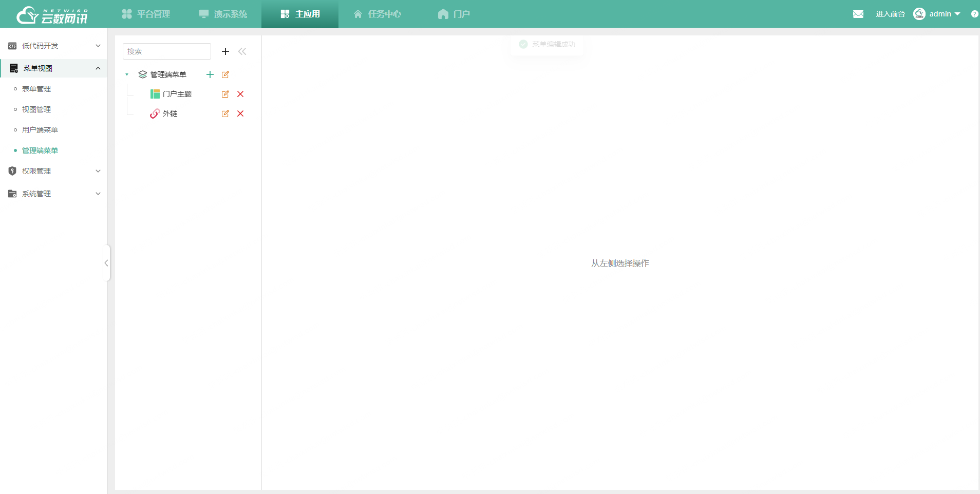Screen dimensions: 980x494
Task: Click the 搜索 search input field
Action: point(166,51)
